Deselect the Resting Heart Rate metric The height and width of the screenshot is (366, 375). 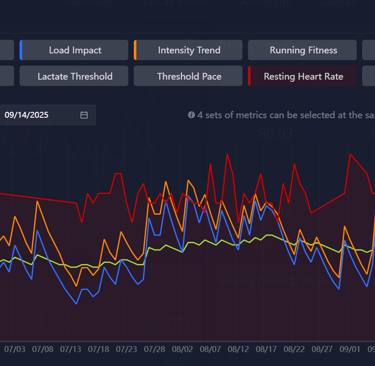303,76
